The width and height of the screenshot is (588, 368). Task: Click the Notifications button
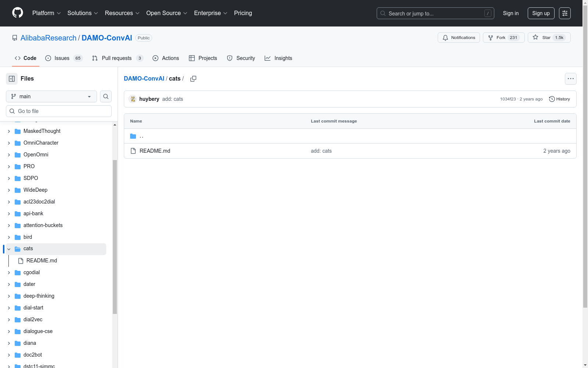[459, 38]
